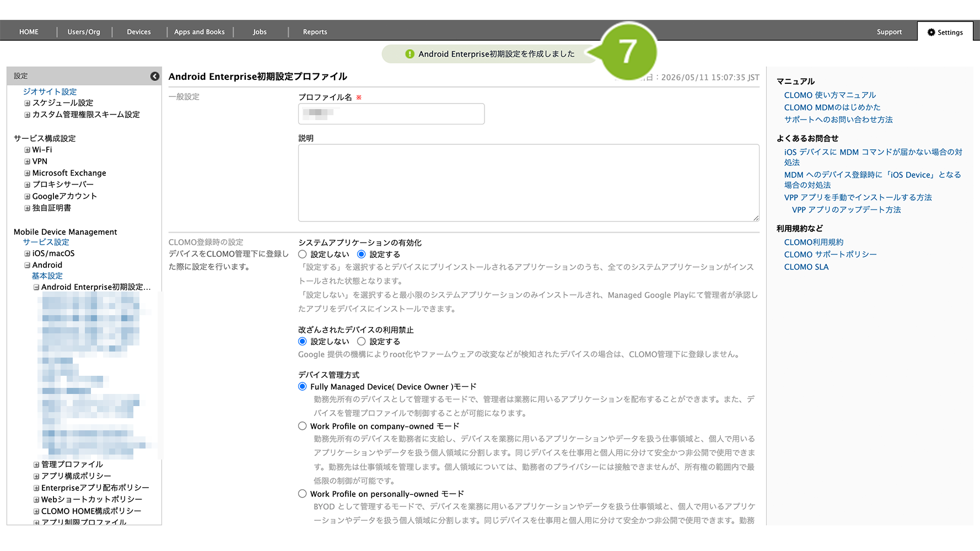
Task: Expand 独自証明書 tree node
Action: tap(27, 208)
